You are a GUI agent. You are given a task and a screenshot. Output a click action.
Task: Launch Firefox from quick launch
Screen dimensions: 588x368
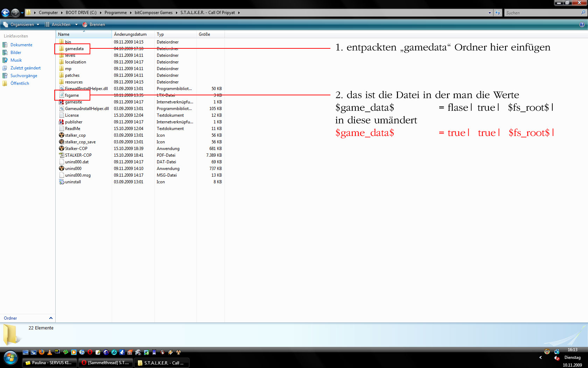tap(41, 352)
